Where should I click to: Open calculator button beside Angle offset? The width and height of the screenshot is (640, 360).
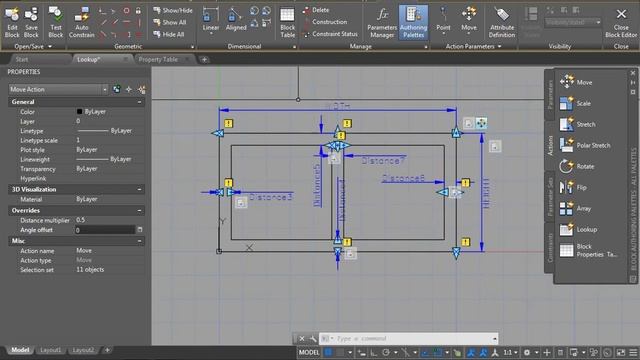(x=140, y=230)
